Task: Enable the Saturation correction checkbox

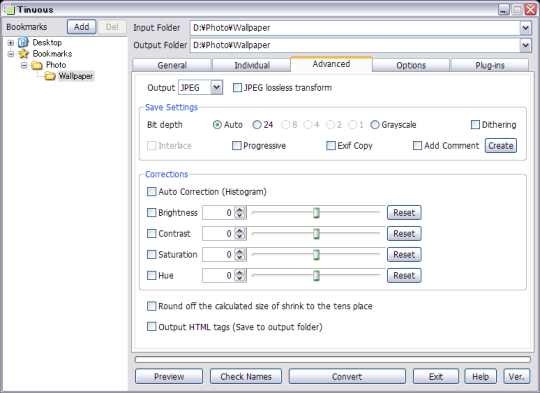Action: click(x=152, y=255)
